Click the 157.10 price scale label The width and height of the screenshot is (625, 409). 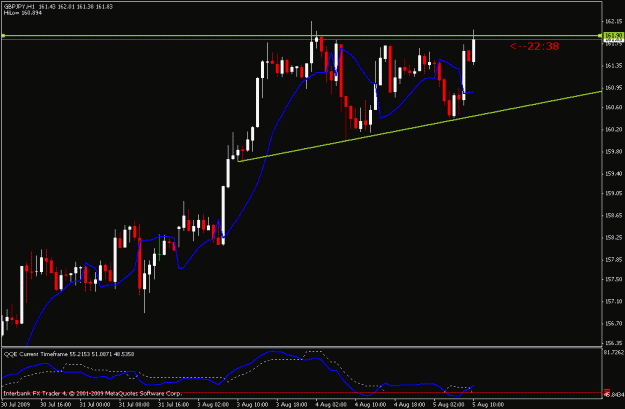click(x=614, y=302)
